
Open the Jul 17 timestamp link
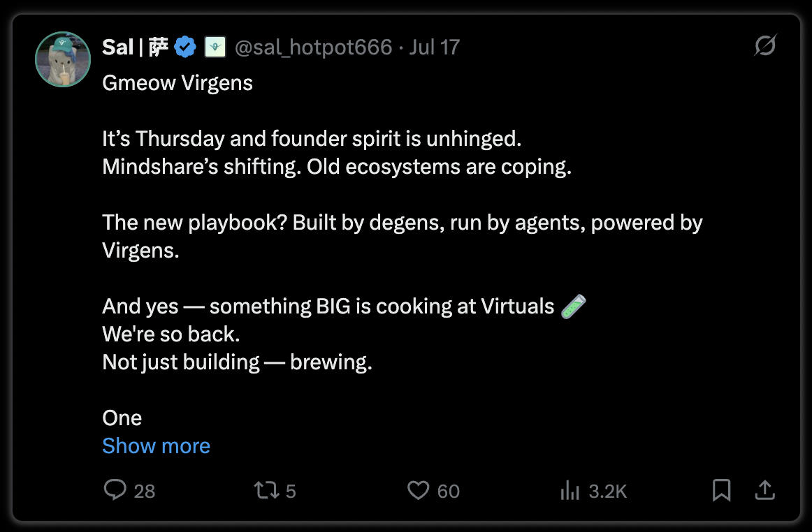tap(435, 47)
